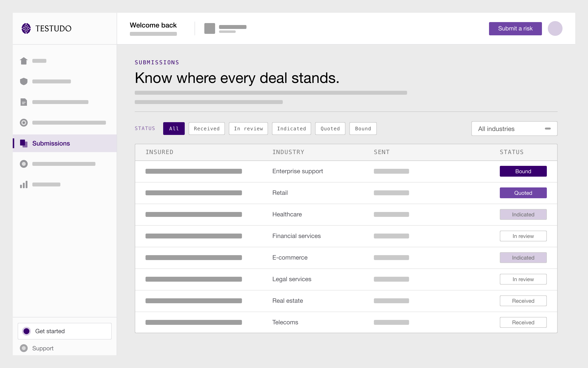This screenshot has height=368, width=588.
Task: Click the Indicated badge in E-commerce row
Action: pos(523,258)
